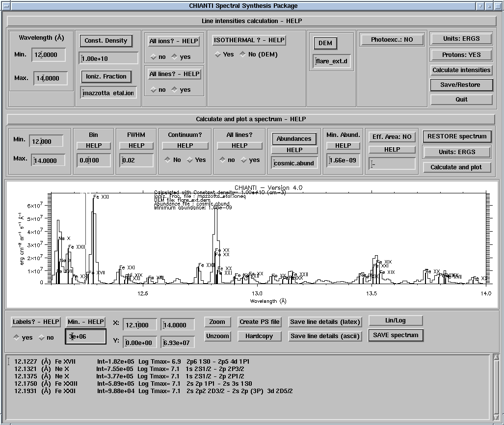Viewport: 504px width, 425px height.
Task: Choose 'No (DEM)' isothermal option
Action: point(243,54)
